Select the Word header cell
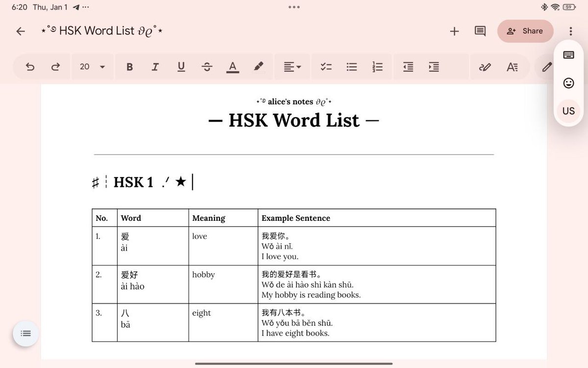Screen dimensions: 588x368 [x=153, y=218]
